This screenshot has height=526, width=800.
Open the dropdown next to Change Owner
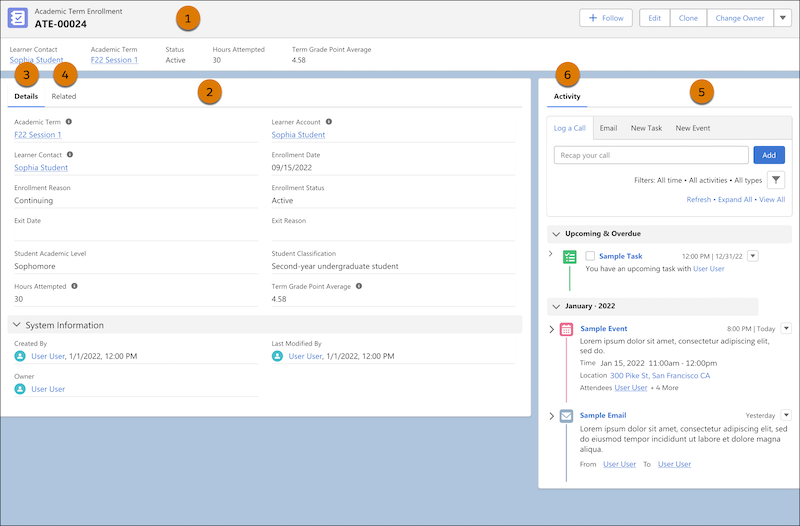[x=782, y=18]
